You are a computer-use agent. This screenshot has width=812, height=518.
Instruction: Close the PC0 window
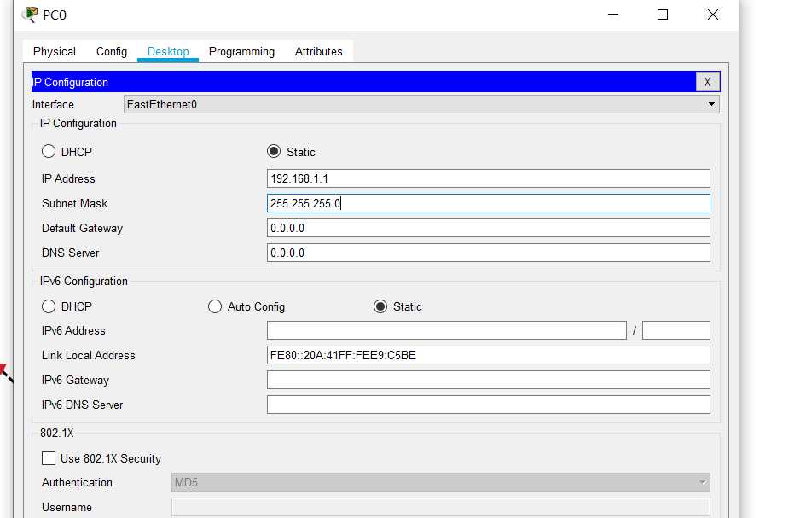[712, 15]
